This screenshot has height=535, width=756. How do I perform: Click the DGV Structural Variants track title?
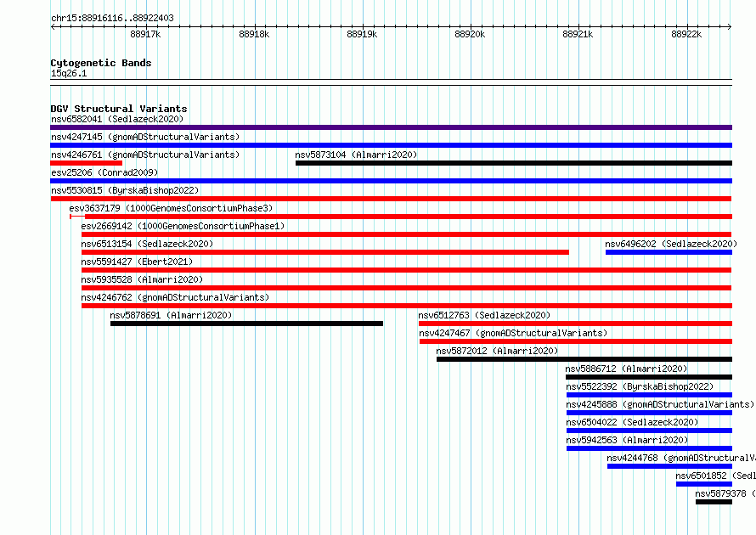119,109
